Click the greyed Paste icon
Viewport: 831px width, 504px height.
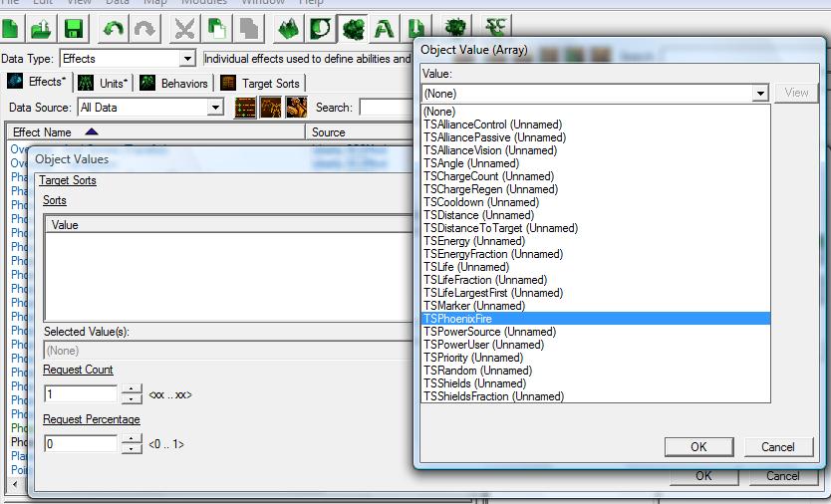click(x=248, y=28)
